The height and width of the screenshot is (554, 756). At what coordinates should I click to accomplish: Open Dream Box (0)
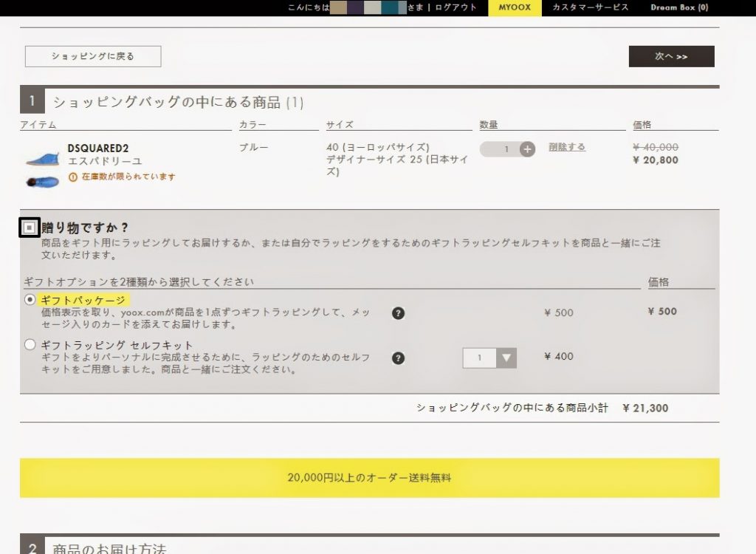coord(679,7)
